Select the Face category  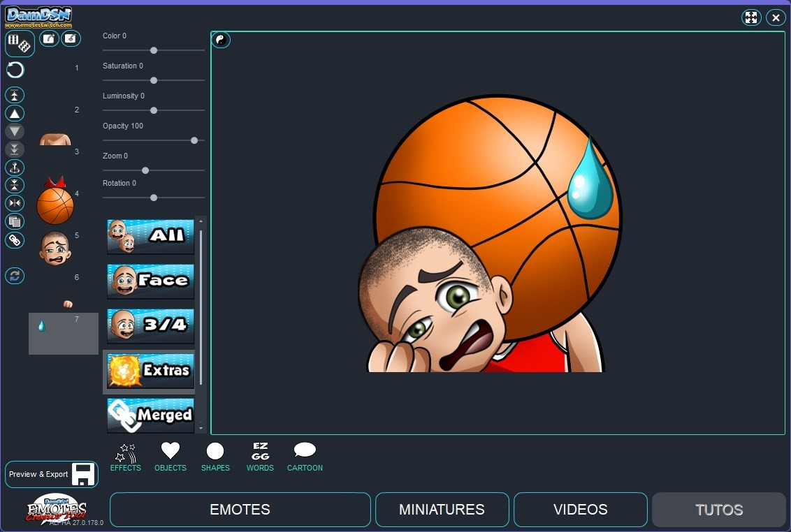[150, 281]
